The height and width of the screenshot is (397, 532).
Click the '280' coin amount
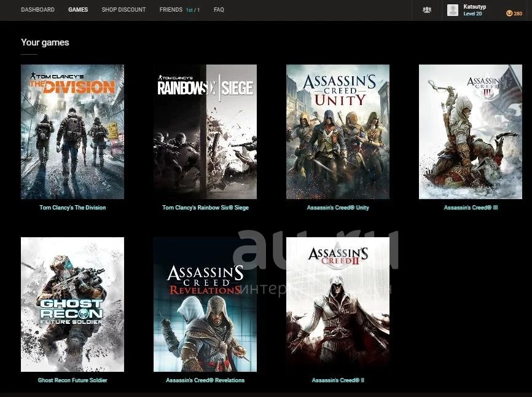coord(518,14)
